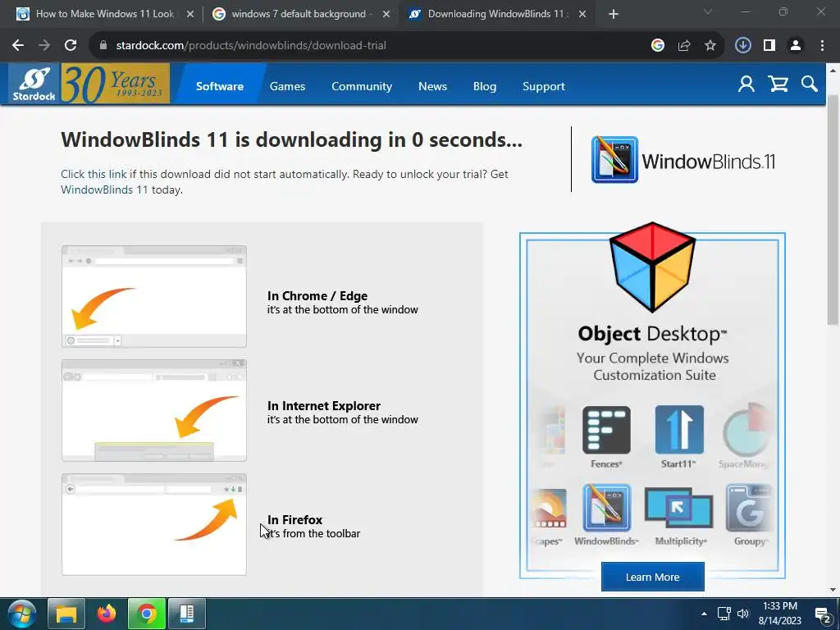Screen dimensions: 840x630
Task: Click the Chrome / Edge instruction thumbnail
Action: pyautogui.click(x=153, y=296)
